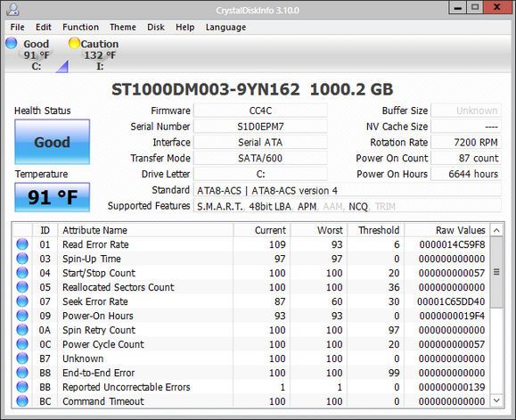Click the Rotation Rate field 7200 RPM
This screenshot has width=516, height=420.
[x=466, y=142]
